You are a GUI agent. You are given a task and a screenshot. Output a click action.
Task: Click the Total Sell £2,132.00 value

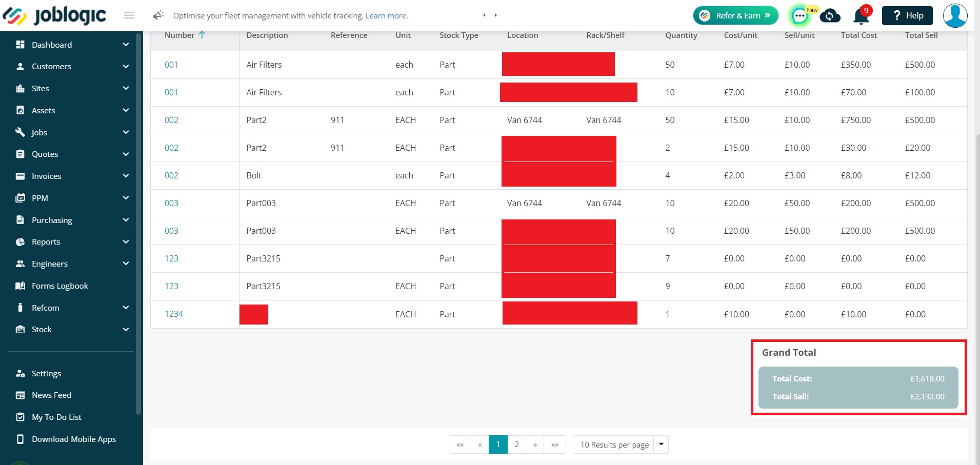click(927, 397)
